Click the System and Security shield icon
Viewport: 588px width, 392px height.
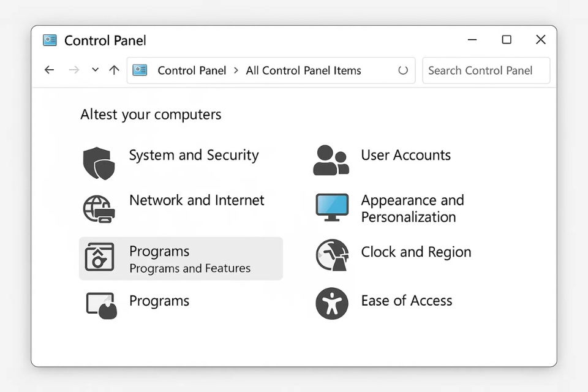click(x=99, y=163)
